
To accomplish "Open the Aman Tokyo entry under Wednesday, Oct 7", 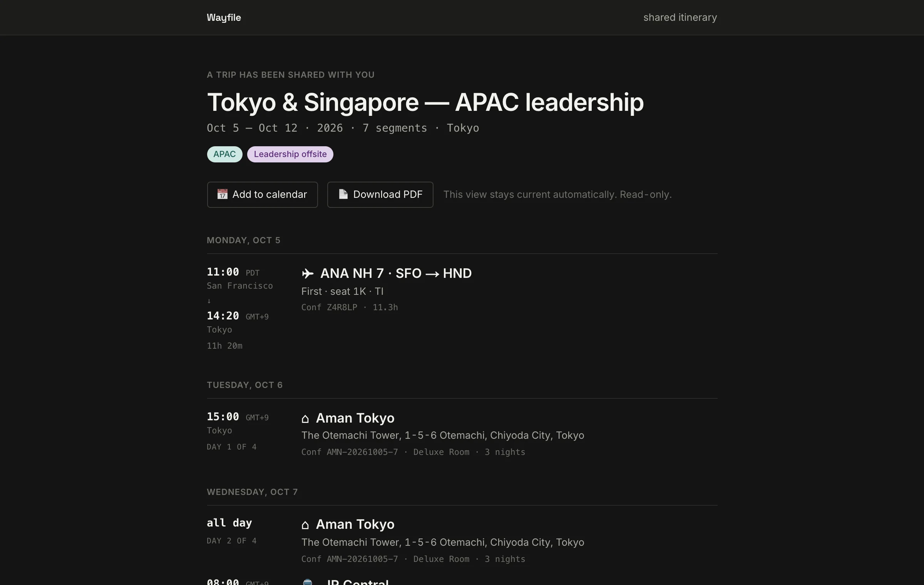I will (x=355, y=524).
